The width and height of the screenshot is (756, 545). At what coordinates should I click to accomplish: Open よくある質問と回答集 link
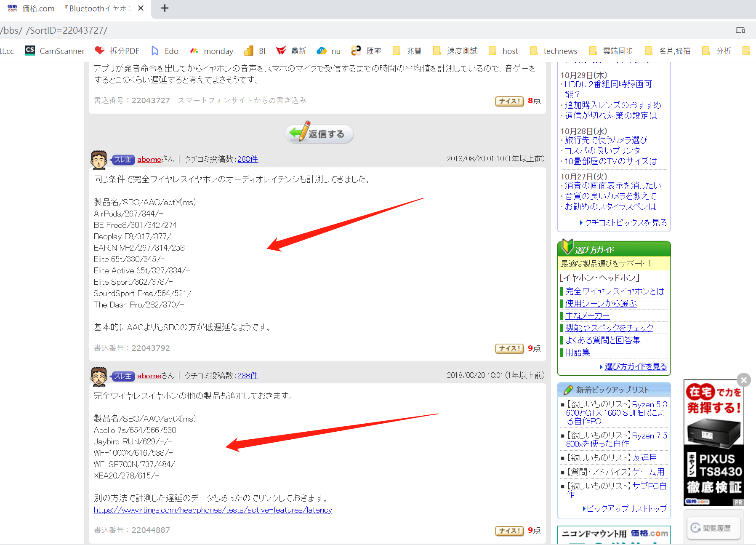[x=603, y=340]
